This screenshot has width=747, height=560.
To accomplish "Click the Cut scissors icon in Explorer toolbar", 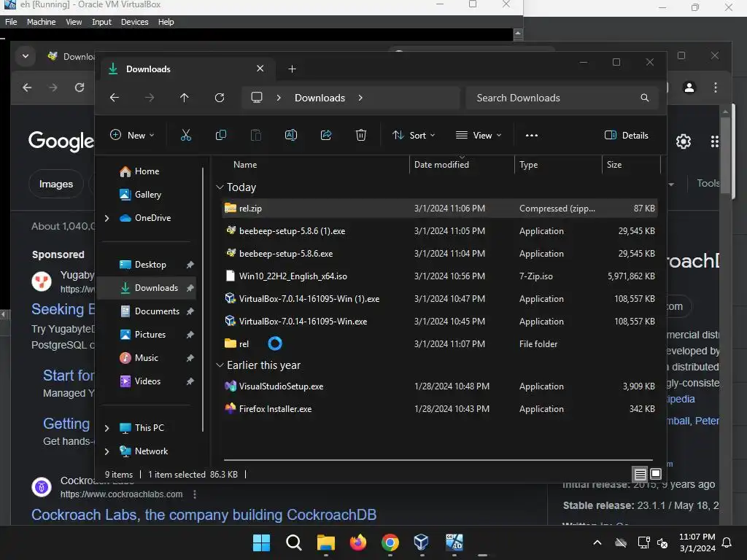I will [186, 135].
